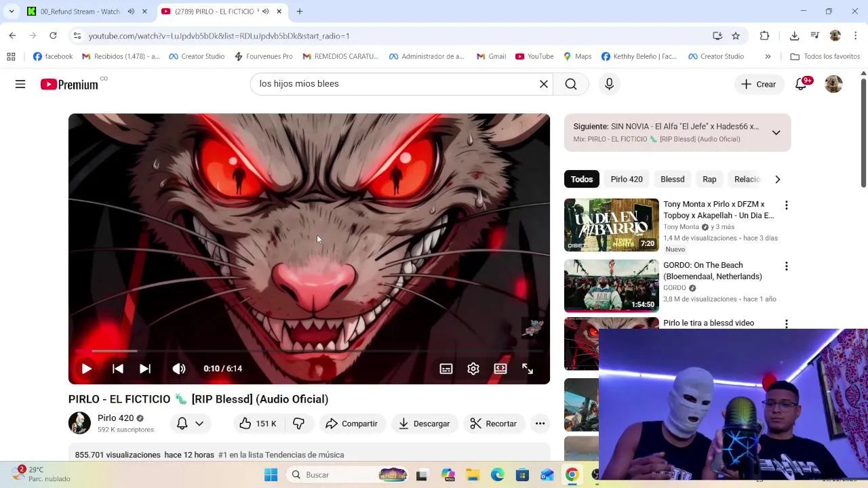Clear the search box with the X
868x488 pixels.
[543, 84]
